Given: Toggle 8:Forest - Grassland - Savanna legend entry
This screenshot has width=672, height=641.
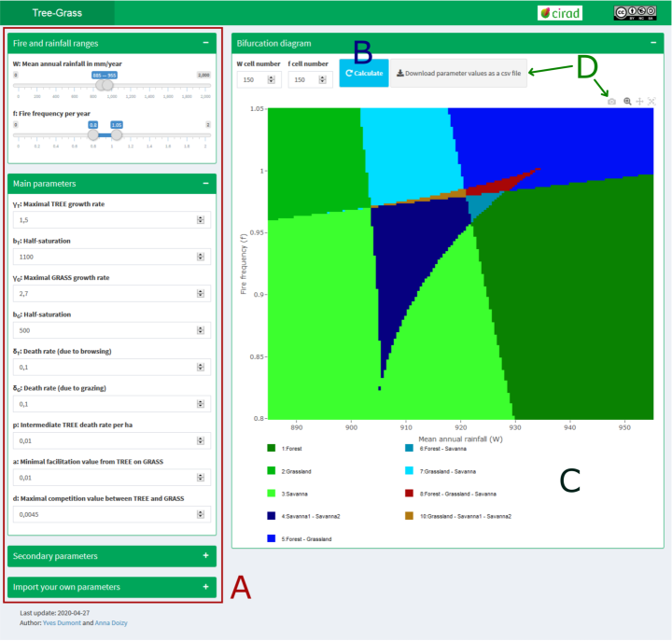Looking at the screenshot, I should (x=451, y=494).
